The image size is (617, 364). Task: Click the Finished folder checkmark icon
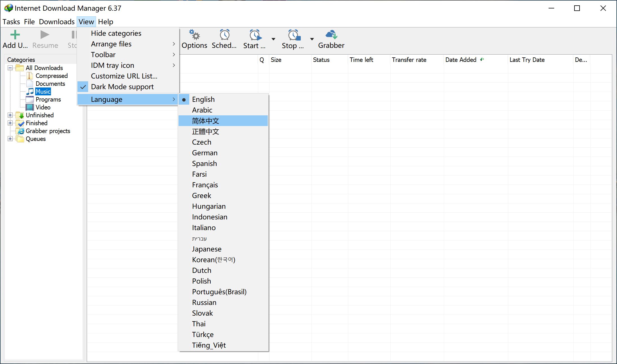point(20,123)
